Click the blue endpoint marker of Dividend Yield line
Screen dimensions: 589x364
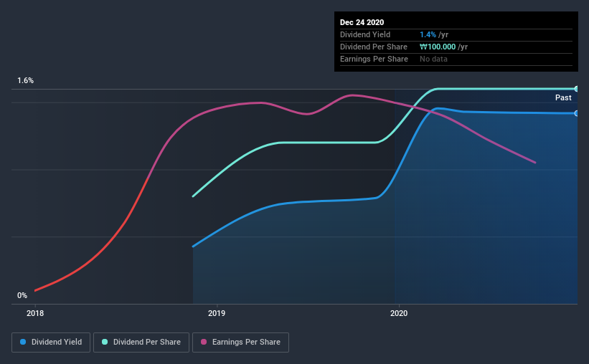tap(576, 113)
